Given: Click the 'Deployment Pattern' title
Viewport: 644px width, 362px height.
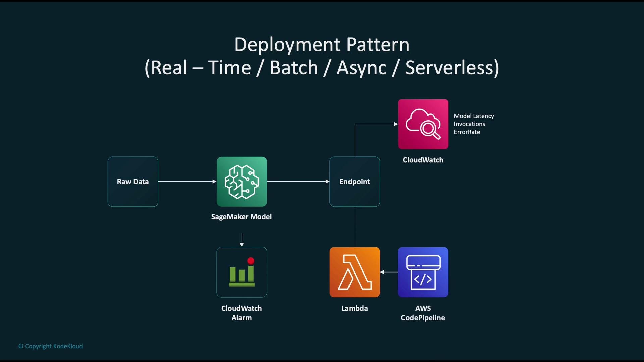Looking at the screenshot, I should [x=322, y=45].
